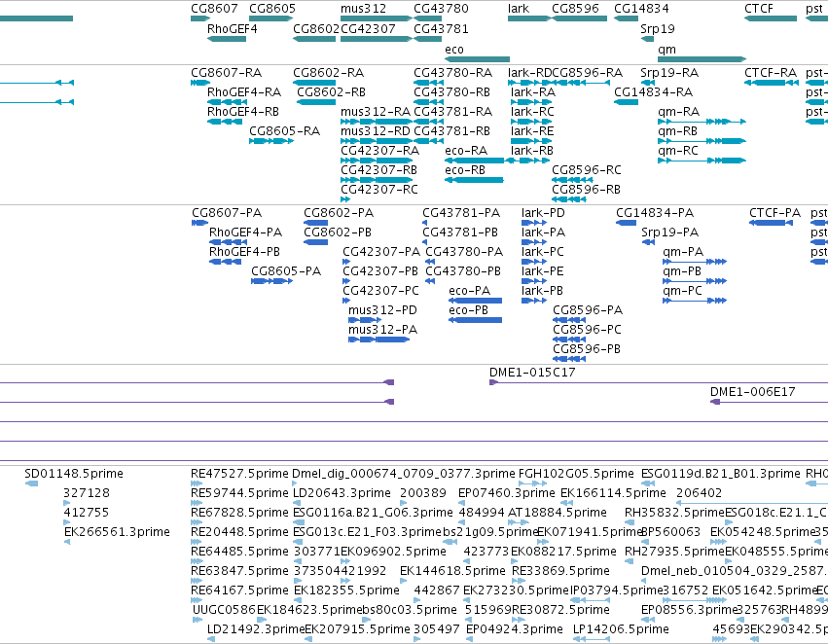Select transcript RhoGEF4-RA
Viewport: 828px width, 644px height.
click(x=227, y=102)
